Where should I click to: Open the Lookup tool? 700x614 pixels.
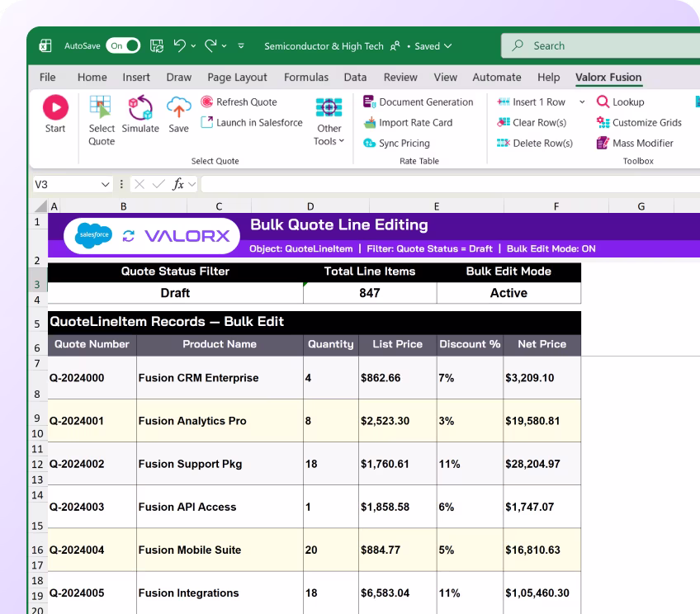tap(620, 102)
